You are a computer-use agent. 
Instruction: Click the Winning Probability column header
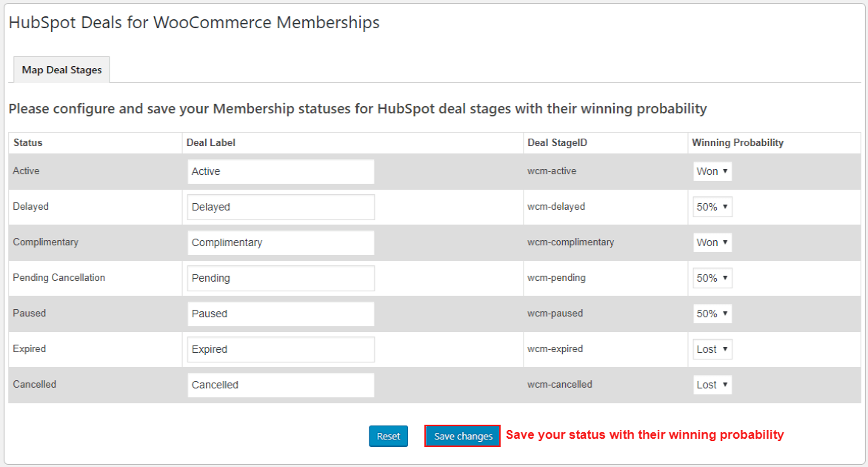738,142
